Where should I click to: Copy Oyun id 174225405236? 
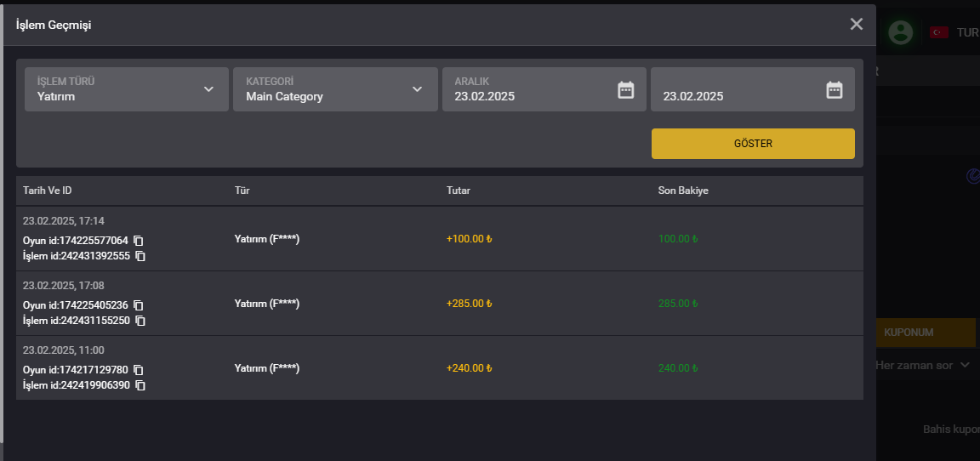[x=139, y=305]
